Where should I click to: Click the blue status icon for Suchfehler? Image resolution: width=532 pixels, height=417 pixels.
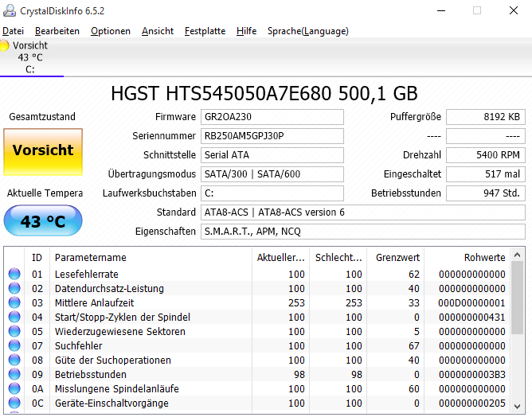pyautogui.click(x=14, y=345)
